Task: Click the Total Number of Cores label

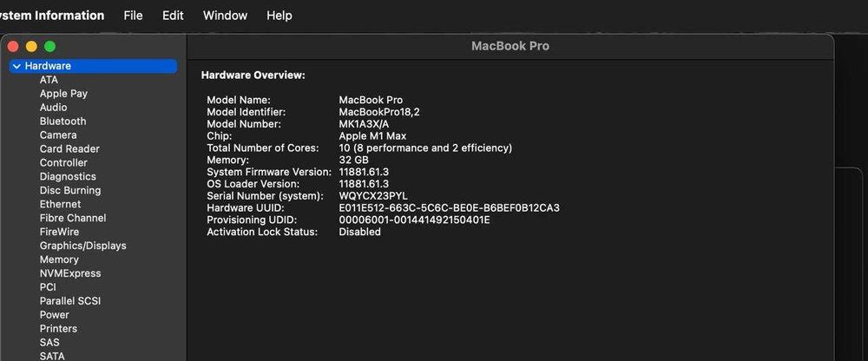Action: 263,148
